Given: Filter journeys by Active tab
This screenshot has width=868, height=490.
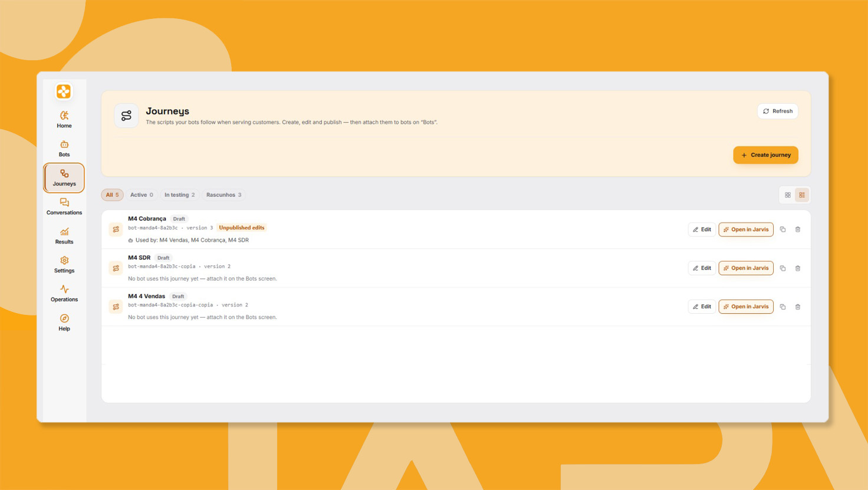Looking at the screenshot, I should pos(142,195).
